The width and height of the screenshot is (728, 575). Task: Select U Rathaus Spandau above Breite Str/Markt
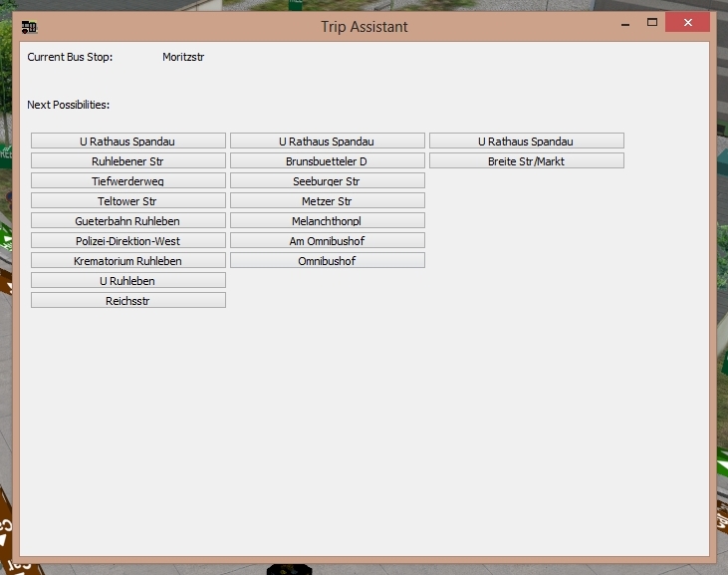tap(526, 142)
